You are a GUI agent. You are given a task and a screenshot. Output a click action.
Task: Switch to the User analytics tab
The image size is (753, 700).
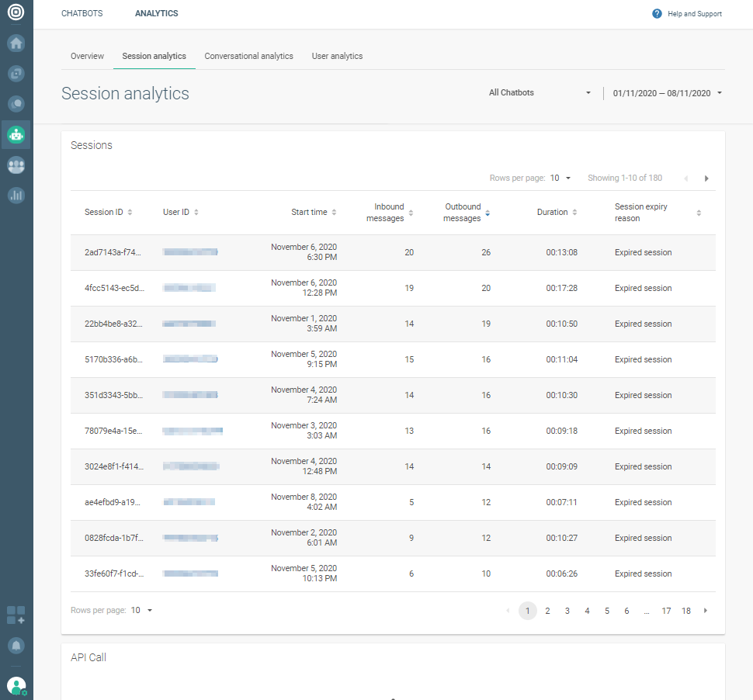(337, 57)
